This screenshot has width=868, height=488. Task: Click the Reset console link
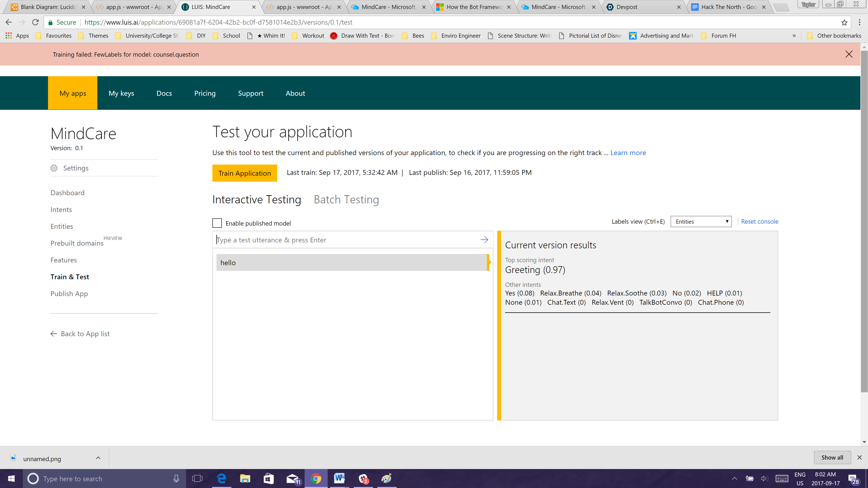click(759, 221)
